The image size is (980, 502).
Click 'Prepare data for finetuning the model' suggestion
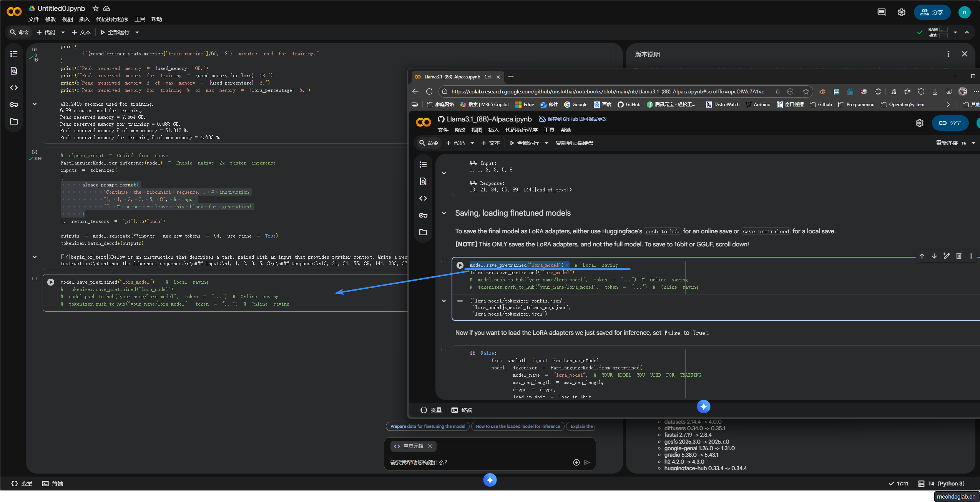[427, 426]
